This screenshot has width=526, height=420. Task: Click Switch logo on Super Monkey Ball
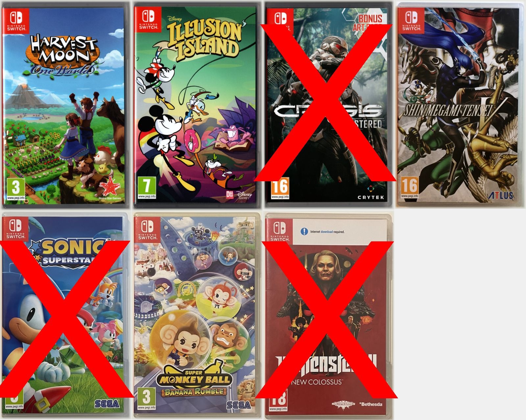click(147, 229)
